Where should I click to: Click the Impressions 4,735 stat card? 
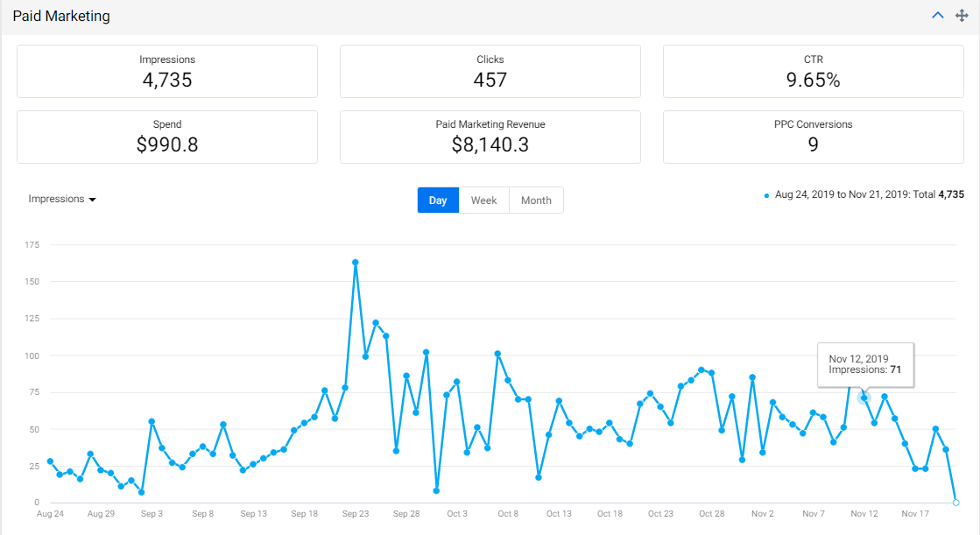pos(167,71)
